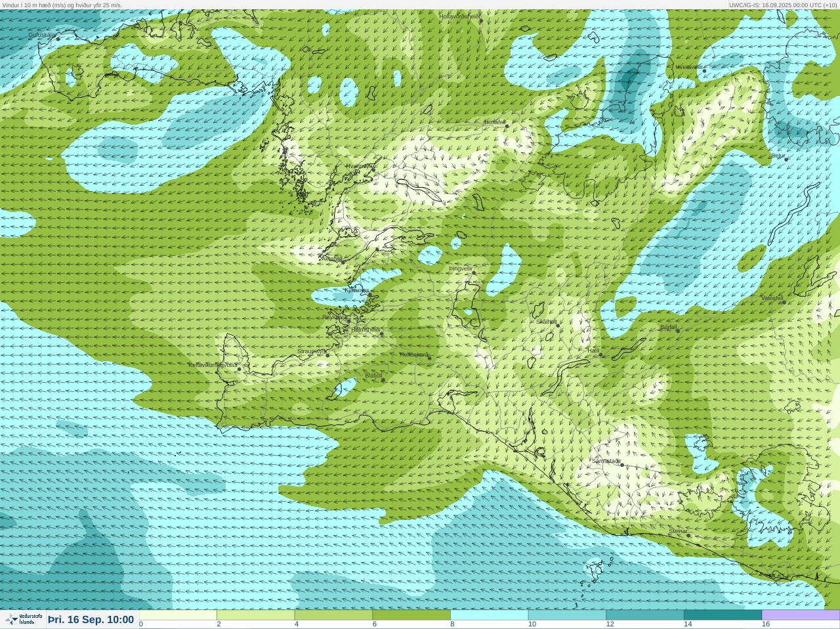The width and height of the screenshot is (840, 629).
Task: Click the Þingvellir station marker
Action: click(474, 272)
